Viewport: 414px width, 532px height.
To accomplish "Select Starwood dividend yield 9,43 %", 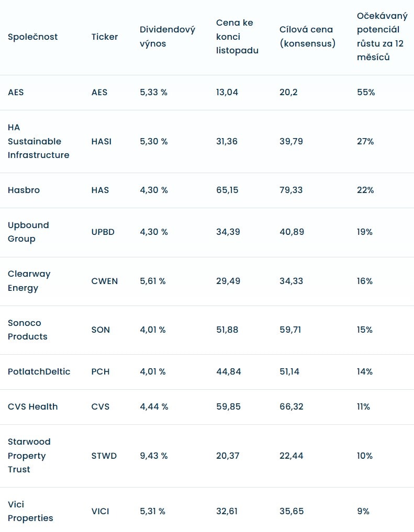I will [x=154, y=456].
